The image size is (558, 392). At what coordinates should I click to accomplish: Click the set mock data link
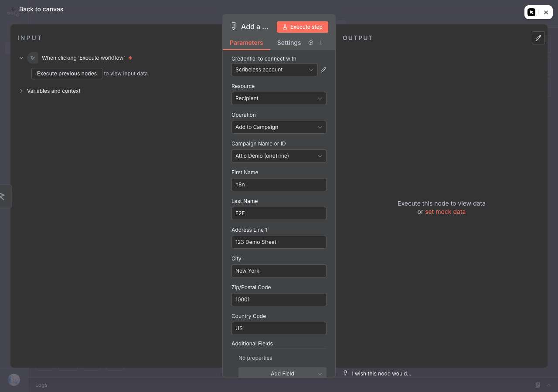[x=445, y=212]
